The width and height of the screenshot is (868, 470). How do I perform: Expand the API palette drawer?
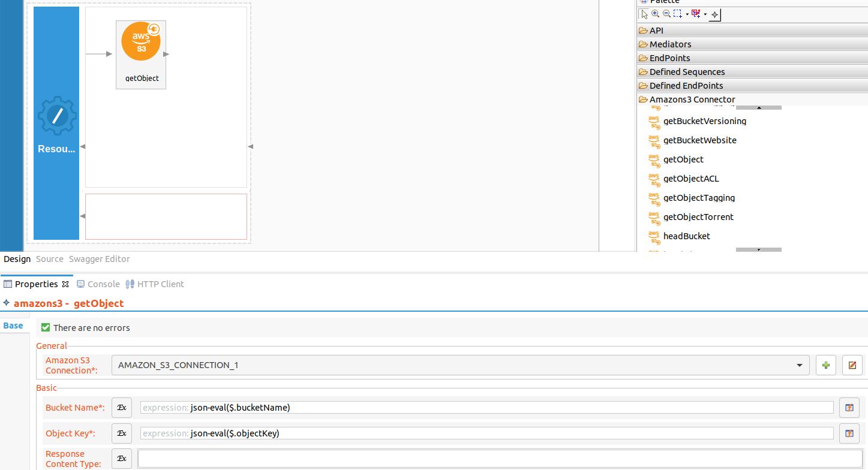[x=752, y=30]
